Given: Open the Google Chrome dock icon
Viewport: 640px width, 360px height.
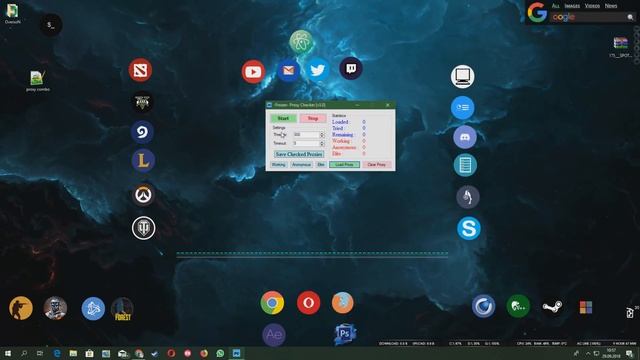Looking at the screenshot, I should click(x=272, y=302).
